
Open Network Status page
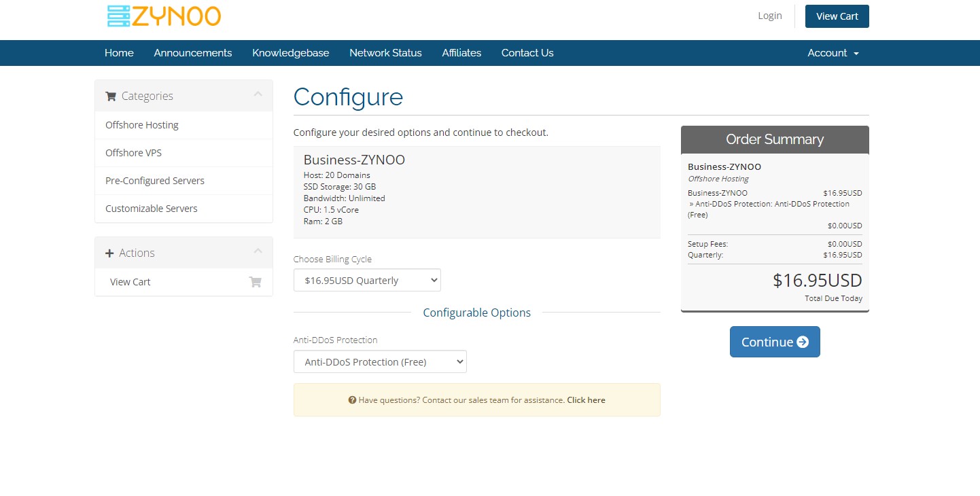click(x=385, y=53)
